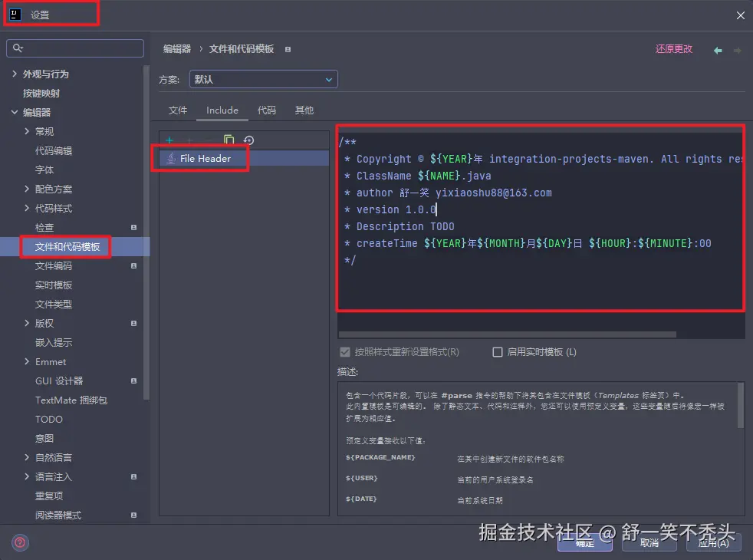Click the 应用(A) button
The height and width of the screenshot is (560, 753).
[x=713, y=542]
